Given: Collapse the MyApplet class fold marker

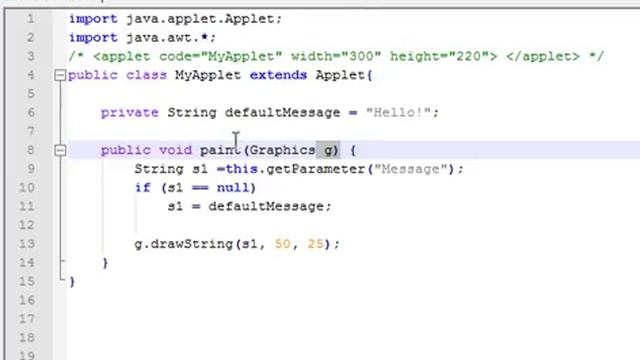Looking at the screenshot, I should [x=60, y=75].
